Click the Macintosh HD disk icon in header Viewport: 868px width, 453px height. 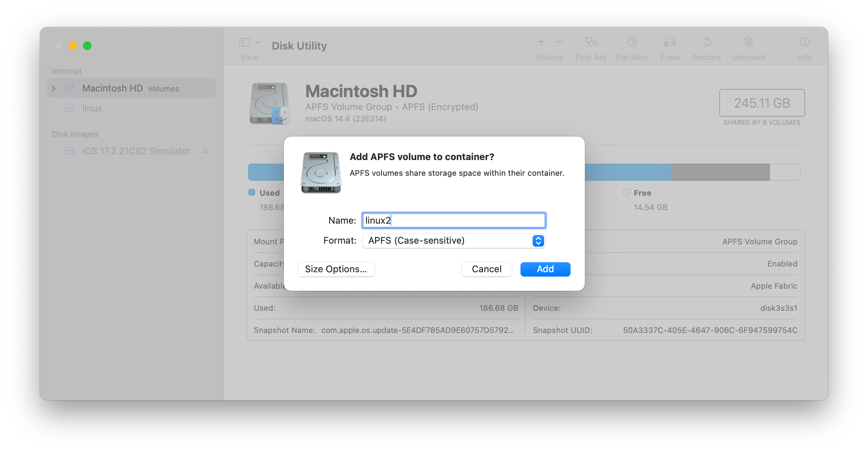[x=270, y=104]
